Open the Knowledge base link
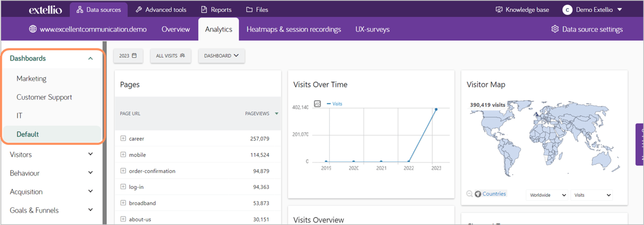The height and width of the screenshot is (225, 644). point(522,10)
